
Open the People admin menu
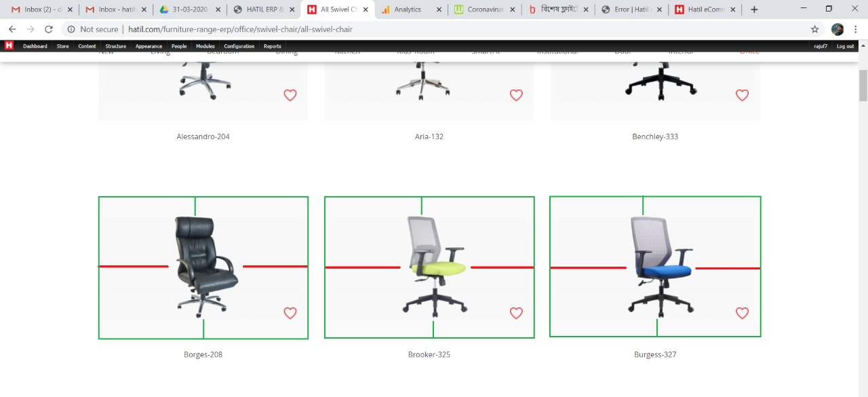(x=179, y=46)
